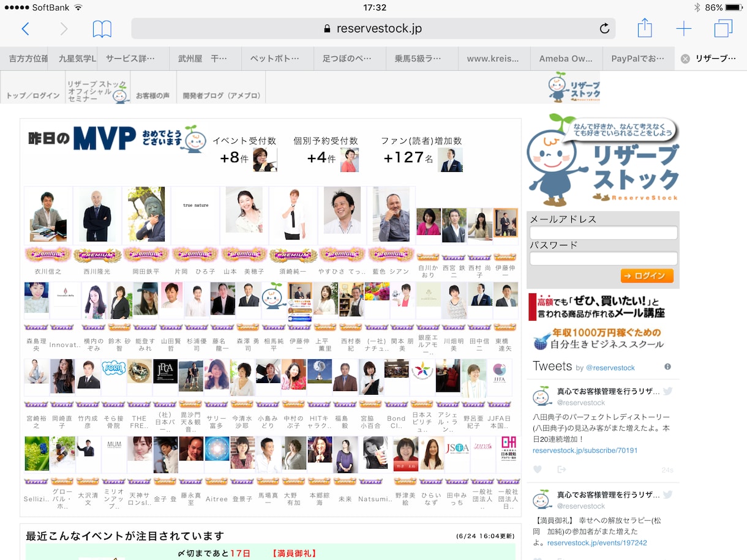Tap the Safari forward arrow

(64, 29)
